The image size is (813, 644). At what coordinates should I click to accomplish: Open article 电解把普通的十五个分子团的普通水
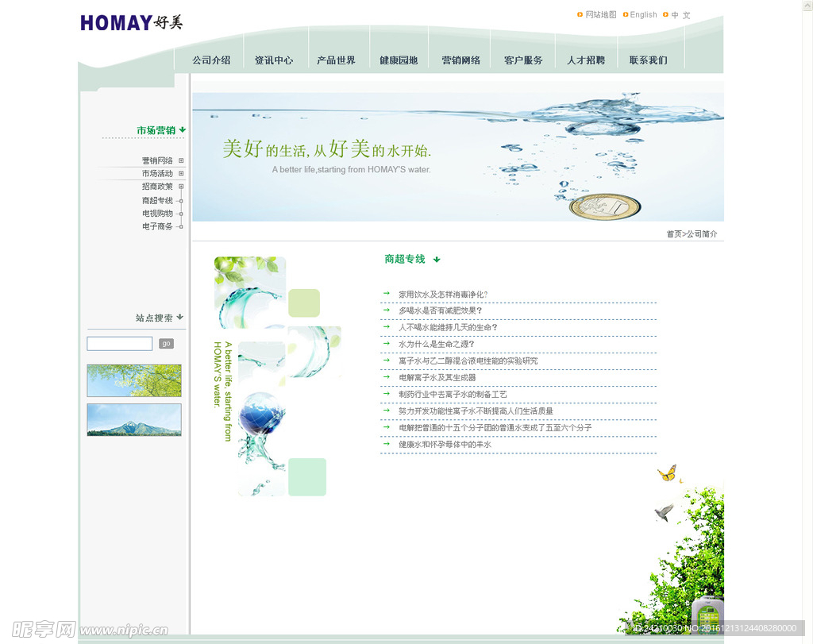[495, 428]
